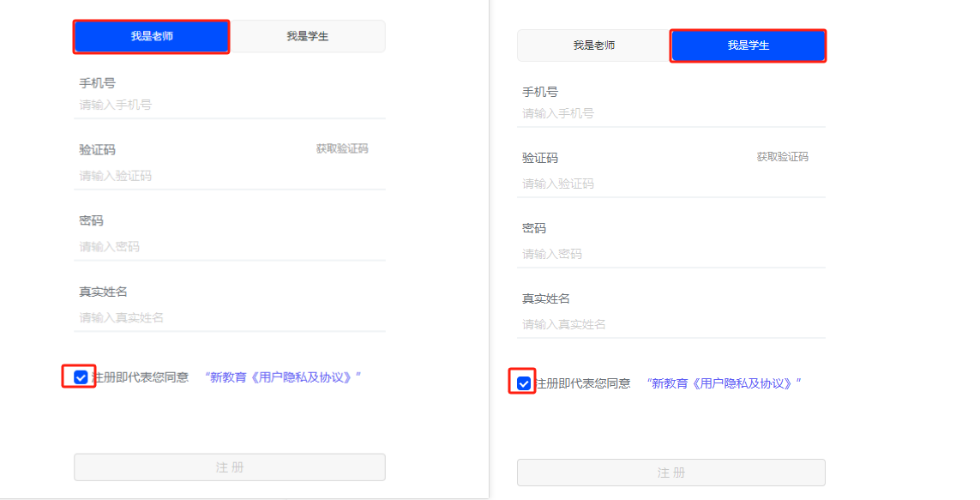Uncheck the agreement checkbox in the left form
The width and height of the screenshot is (980, 500).
[x=81, y=377]
